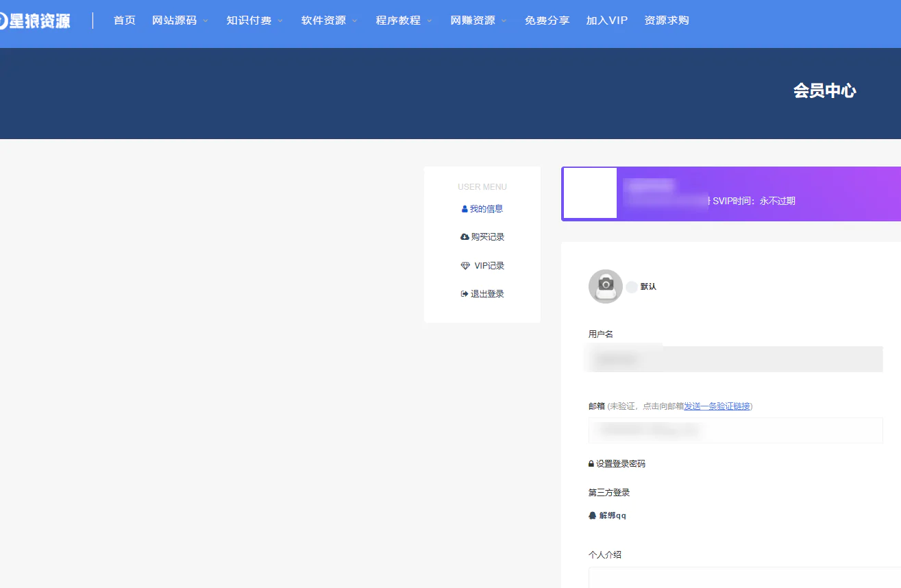901x588 pixels.
Task: Select 我的信息 in user menu
Action: pos(486,209)
